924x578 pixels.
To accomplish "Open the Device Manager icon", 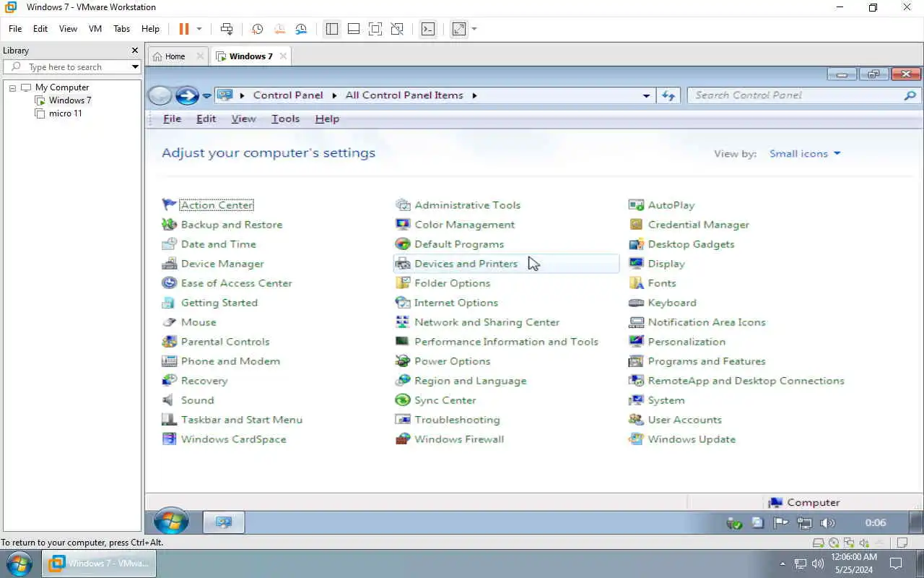I will tap(169, 264).
